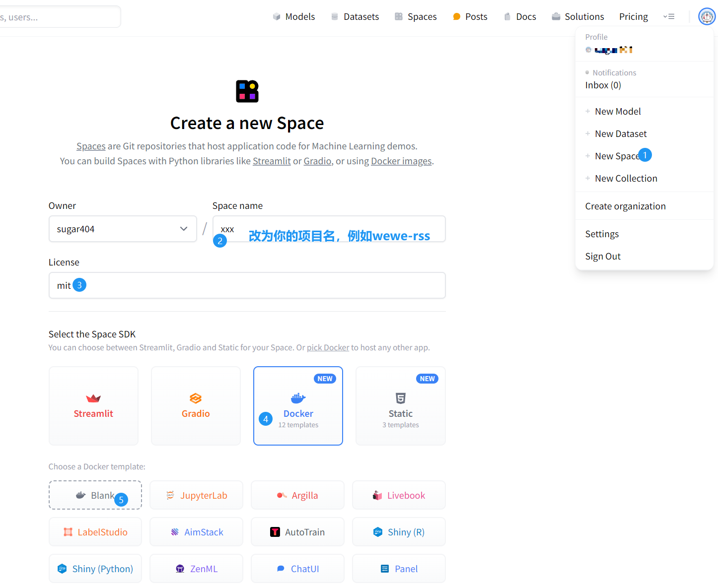The height and width of the screenshot is (588, 718).
Task: Click the Docker whale icon
Action: tap(298, 398)
